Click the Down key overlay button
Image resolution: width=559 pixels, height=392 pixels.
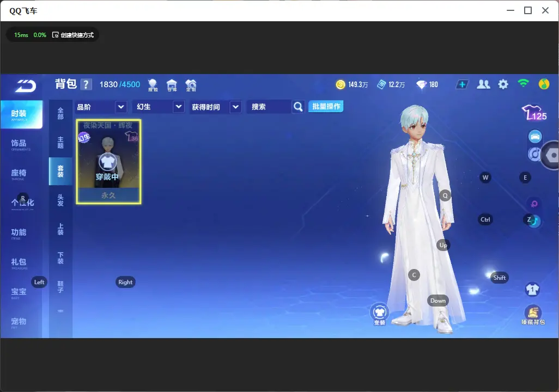point(438,301)
